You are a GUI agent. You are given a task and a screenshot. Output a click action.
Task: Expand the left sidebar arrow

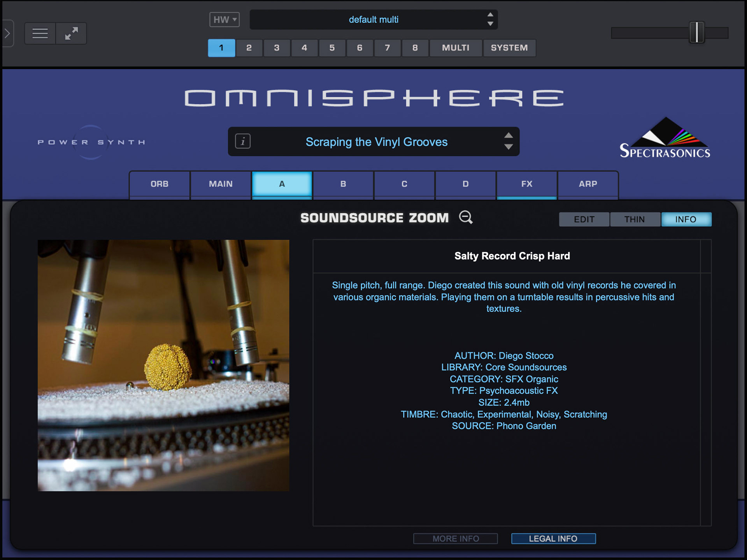7,33
